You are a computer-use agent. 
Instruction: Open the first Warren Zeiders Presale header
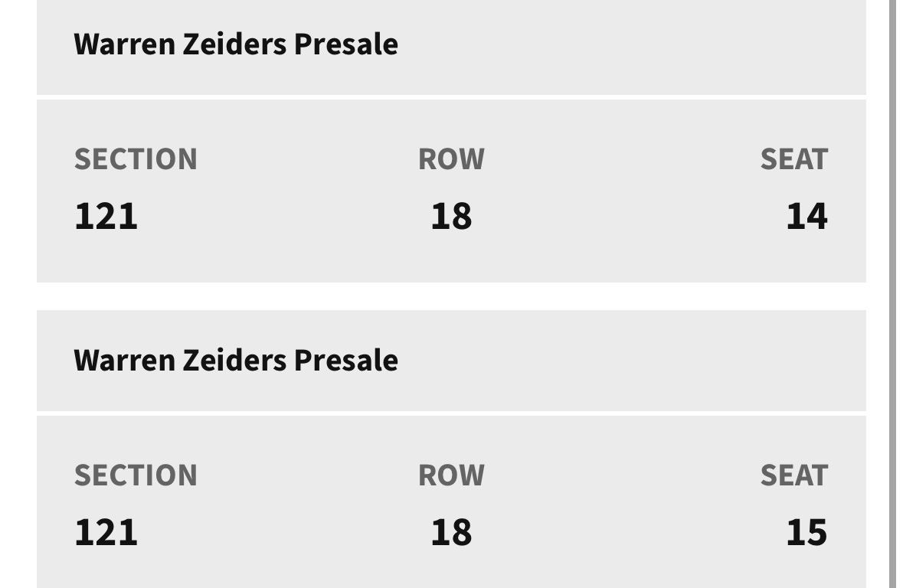[235, 44]
